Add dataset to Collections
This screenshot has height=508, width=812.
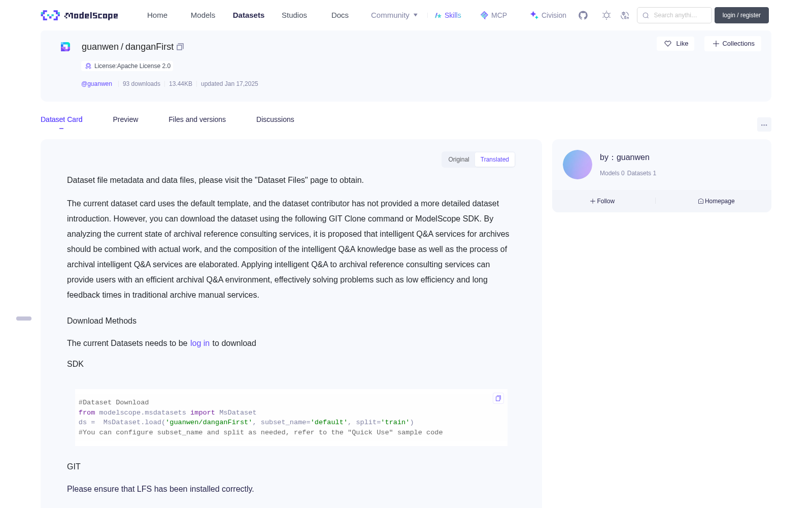coord(733,44)
